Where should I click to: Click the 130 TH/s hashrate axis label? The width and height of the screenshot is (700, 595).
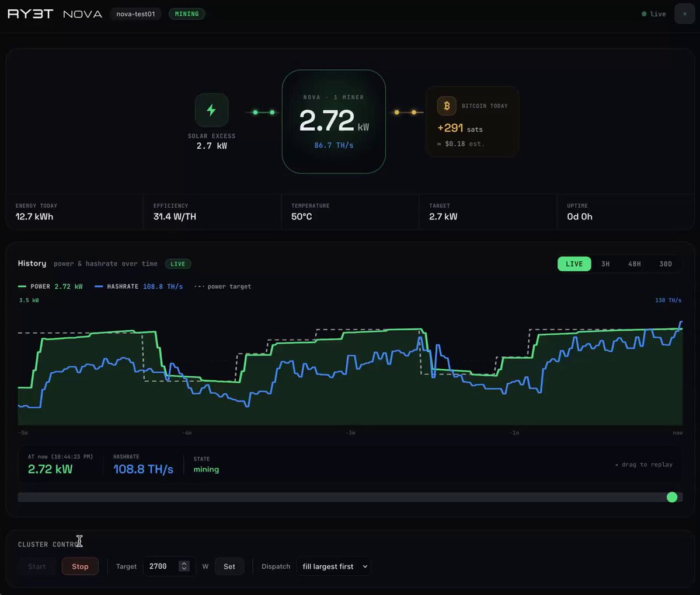point(668,300)
